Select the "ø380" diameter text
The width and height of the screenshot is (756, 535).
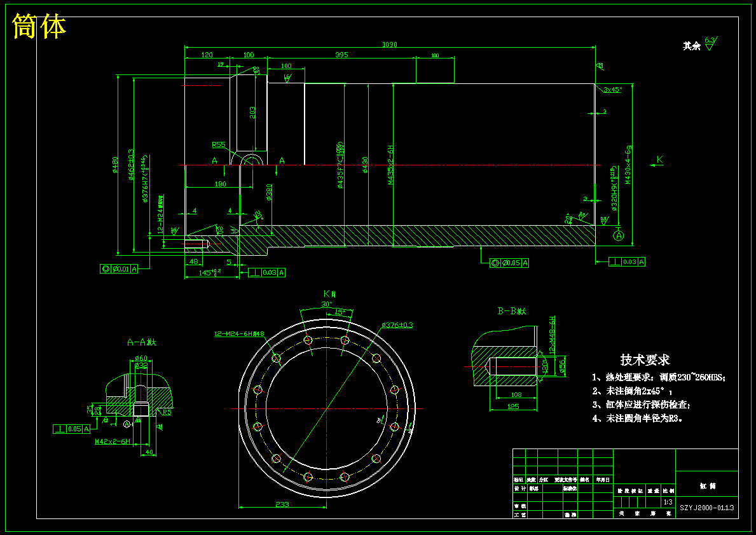pyautogui.click(x=269, y=192)
